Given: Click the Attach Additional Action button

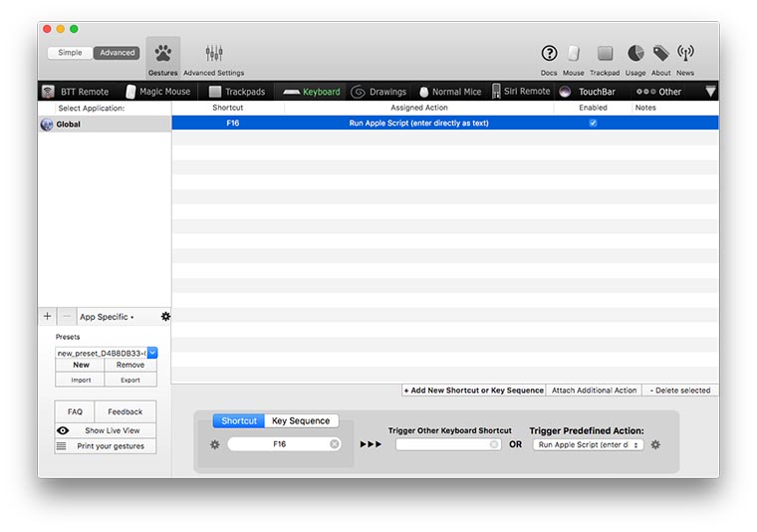Looking at the screenshot, I should coord(594,391).
